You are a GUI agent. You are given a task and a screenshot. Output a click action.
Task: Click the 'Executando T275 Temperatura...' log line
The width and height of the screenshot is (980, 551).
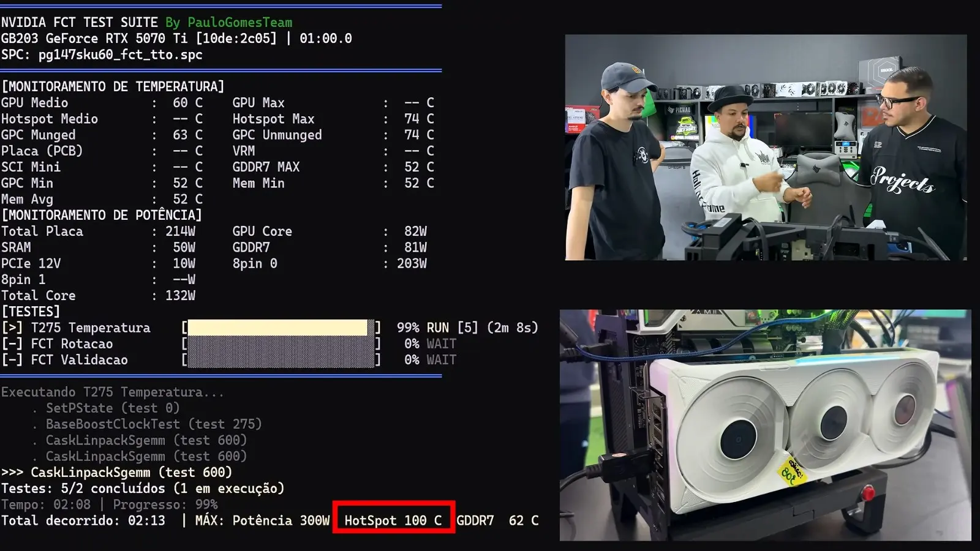pos(113,392)
